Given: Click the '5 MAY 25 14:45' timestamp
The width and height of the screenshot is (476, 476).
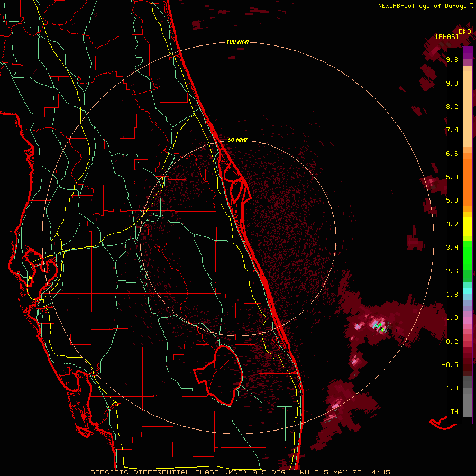Looking at the screenshot, I should coord(356,472).
